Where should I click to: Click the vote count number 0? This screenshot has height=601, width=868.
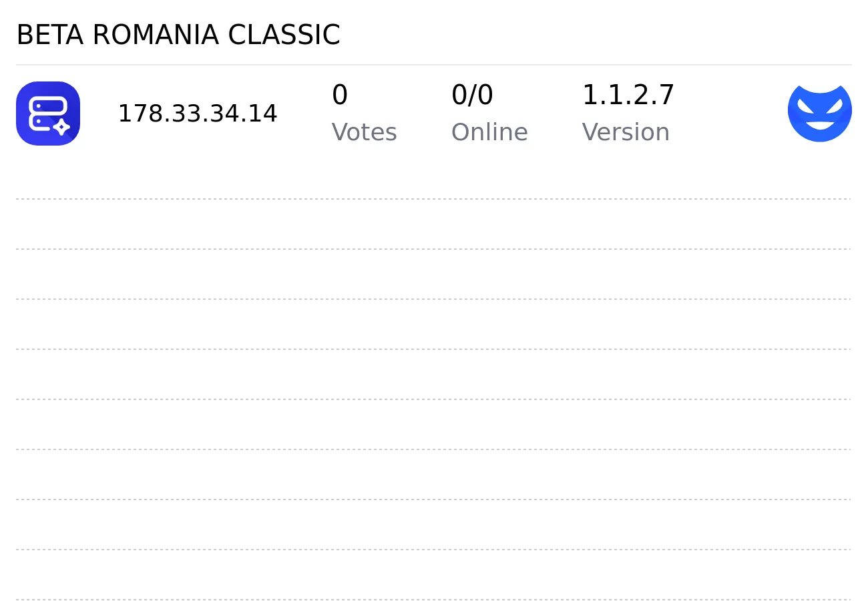339,95
